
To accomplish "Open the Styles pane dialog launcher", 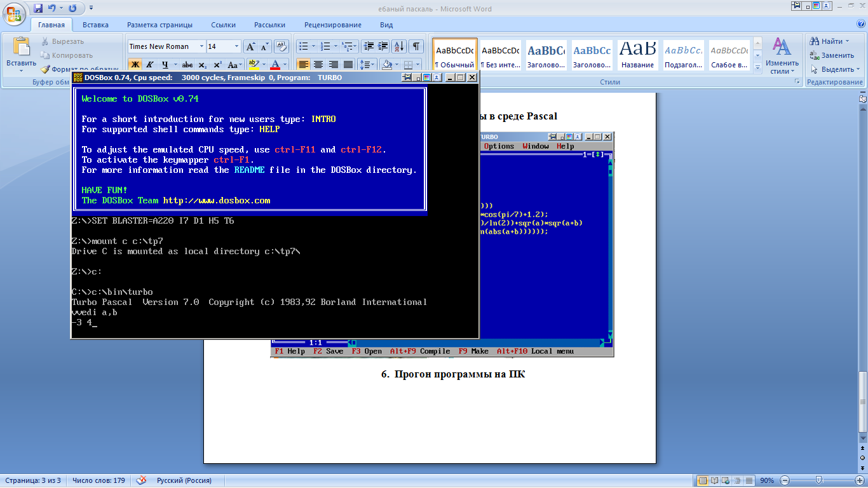I will (x=797, y=83).
